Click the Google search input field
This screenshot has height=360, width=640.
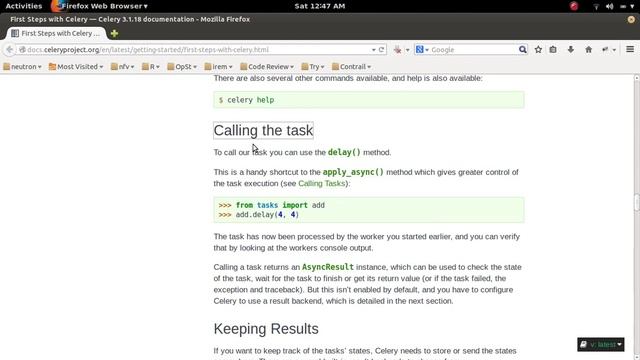click(x=473, y=49)
